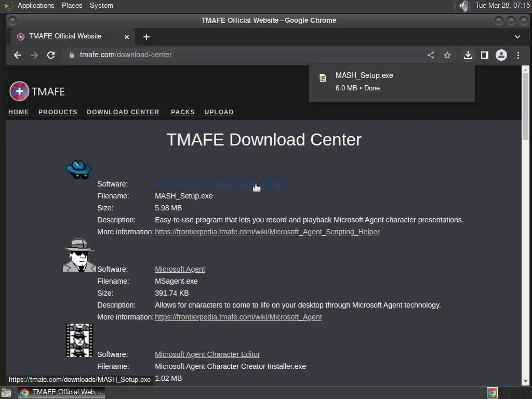The height and width of the screenshot is (399, 532).
Task: Open a new tab with plus button
Action: pos(146,37)
